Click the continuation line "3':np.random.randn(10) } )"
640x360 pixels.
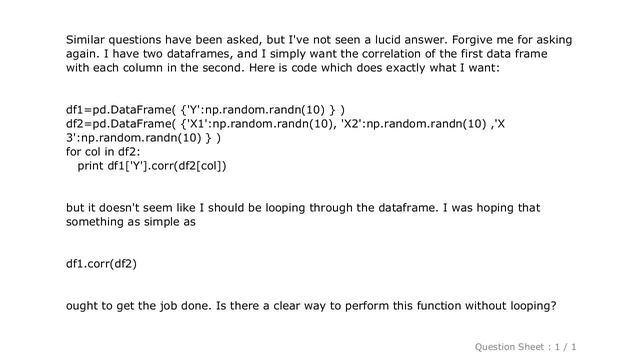click(x=143, y=138)
